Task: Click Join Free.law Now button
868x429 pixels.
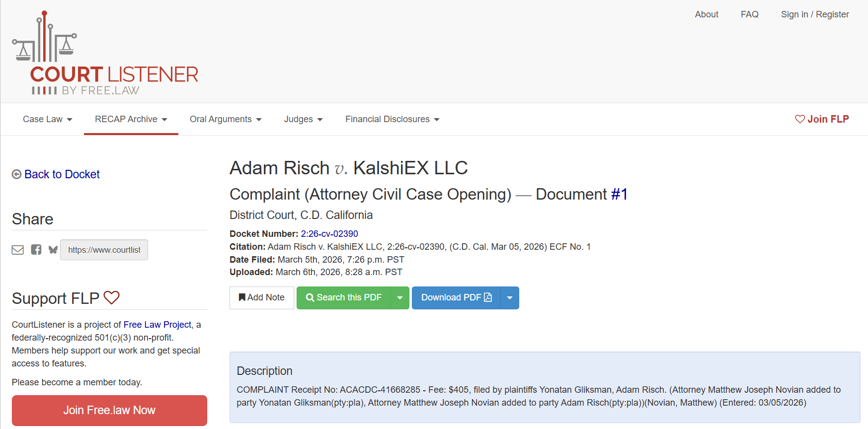Action: click(109, 410)
